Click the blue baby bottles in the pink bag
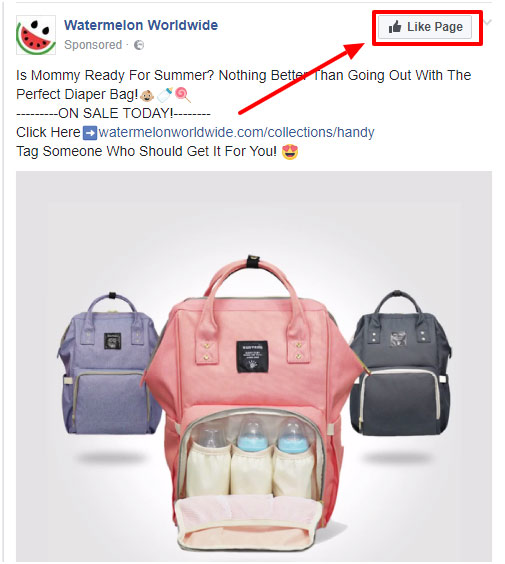 pos(272,436)
